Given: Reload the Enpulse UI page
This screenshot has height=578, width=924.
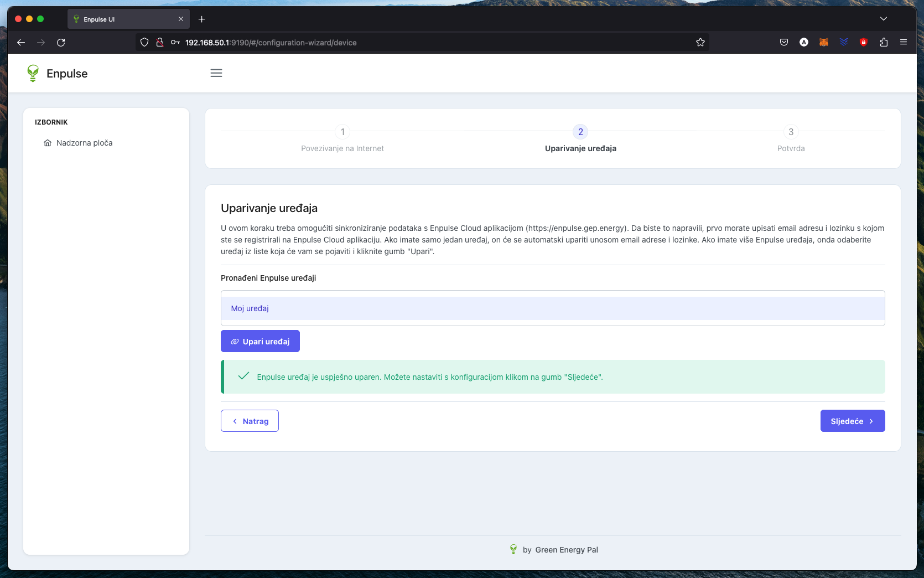Looking at the screenshot, I should 61,42.
